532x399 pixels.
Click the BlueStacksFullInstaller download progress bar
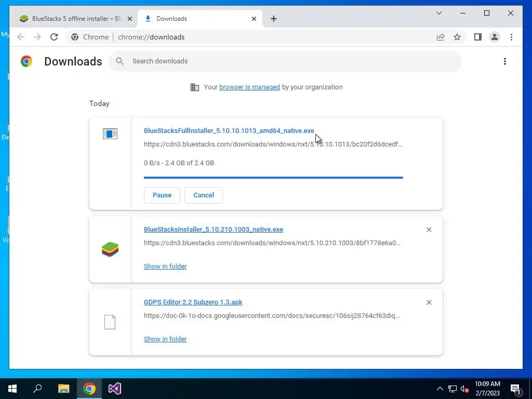[x=273, y=178]
